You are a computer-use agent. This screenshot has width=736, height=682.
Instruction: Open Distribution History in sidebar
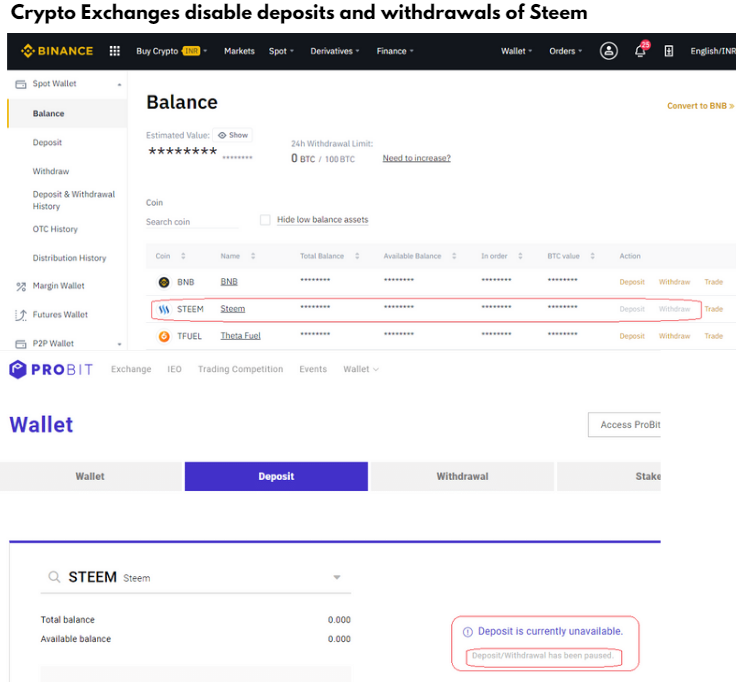69,258
